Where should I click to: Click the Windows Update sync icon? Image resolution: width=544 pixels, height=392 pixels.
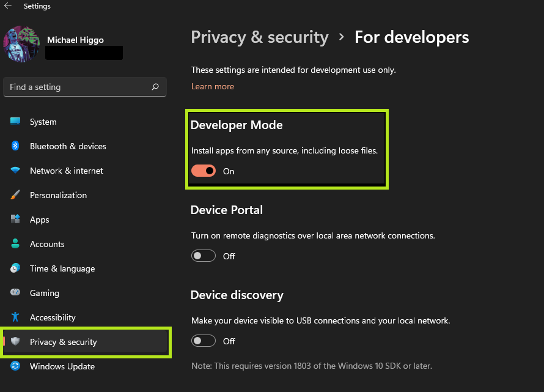[x=16, y=366]
